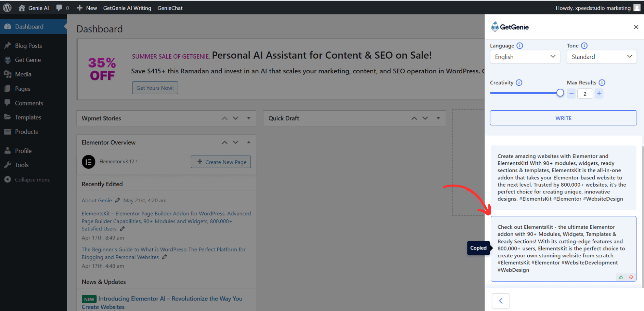Move Quick Draft widget up
644x311 pixels.
414,118
